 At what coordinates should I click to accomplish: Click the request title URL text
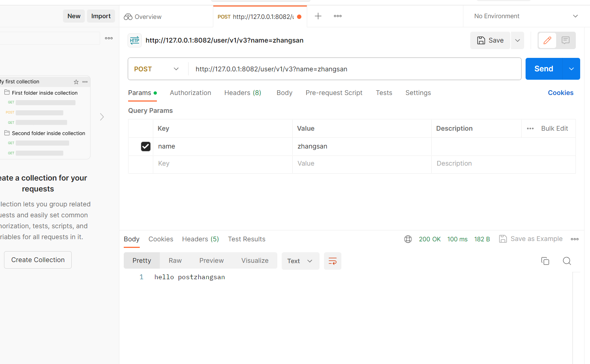[225, 40]
